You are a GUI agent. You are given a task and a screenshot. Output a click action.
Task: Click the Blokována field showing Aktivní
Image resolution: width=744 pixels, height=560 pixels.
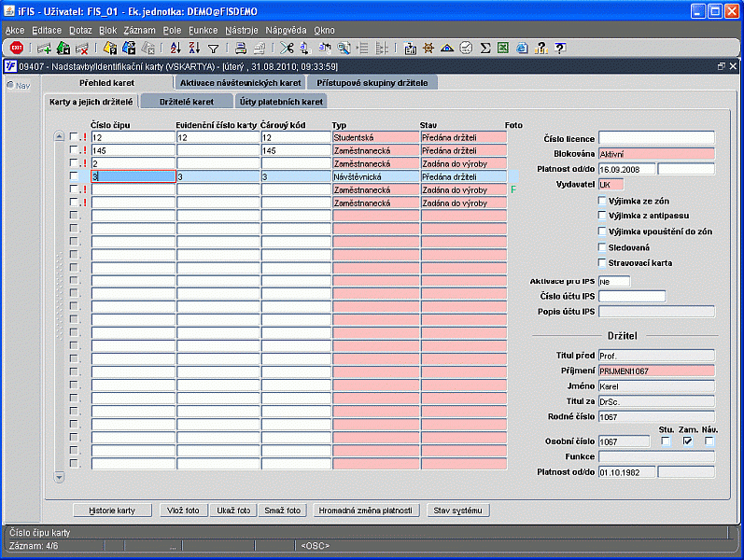click(x=656, y=154)
